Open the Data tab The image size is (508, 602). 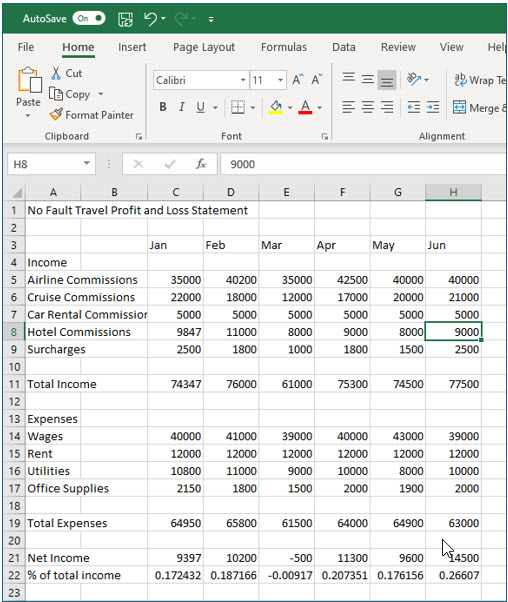coord(344,47)
